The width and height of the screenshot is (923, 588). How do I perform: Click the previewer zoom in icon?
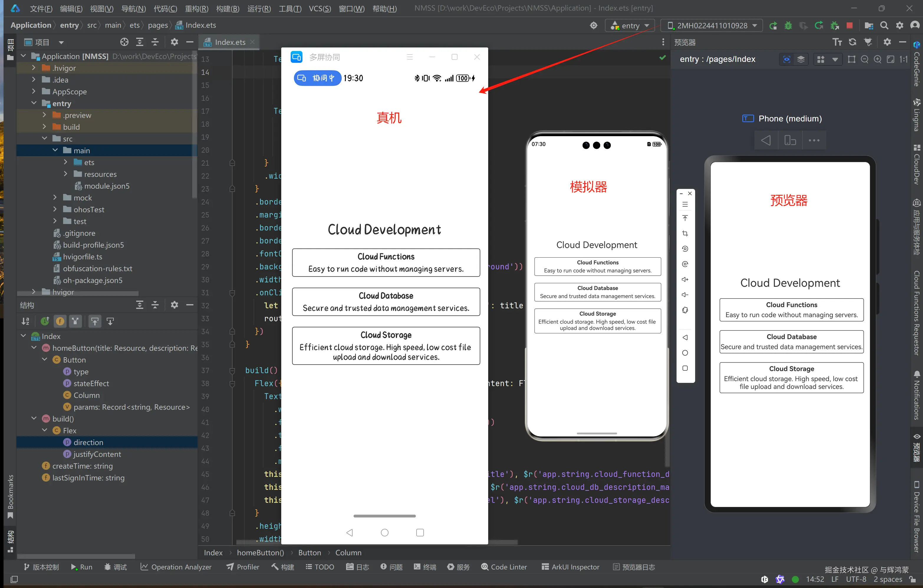[877, 60]
